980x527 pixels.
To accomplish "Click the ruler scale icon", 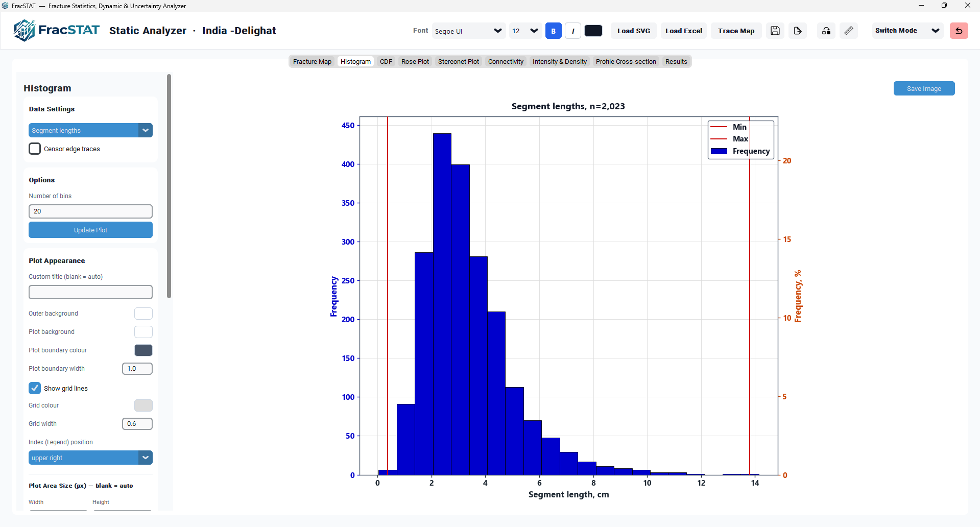I will coord(848,31).
